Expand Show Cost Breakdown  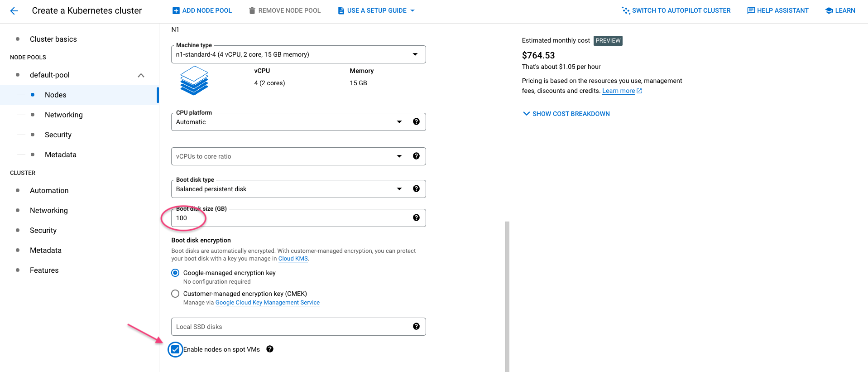[x=566, y=114]
